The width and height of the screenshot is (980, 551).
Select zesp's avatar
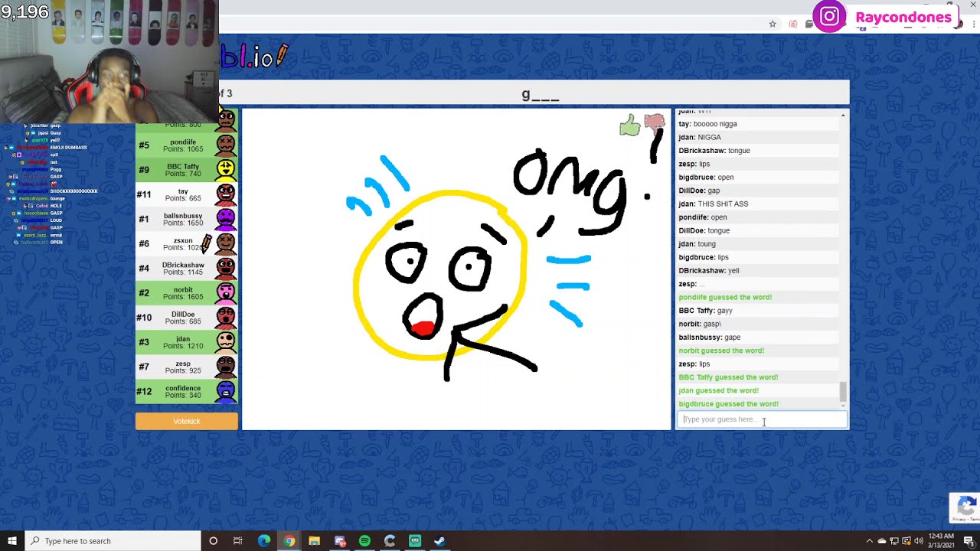[x=226, y=366]
